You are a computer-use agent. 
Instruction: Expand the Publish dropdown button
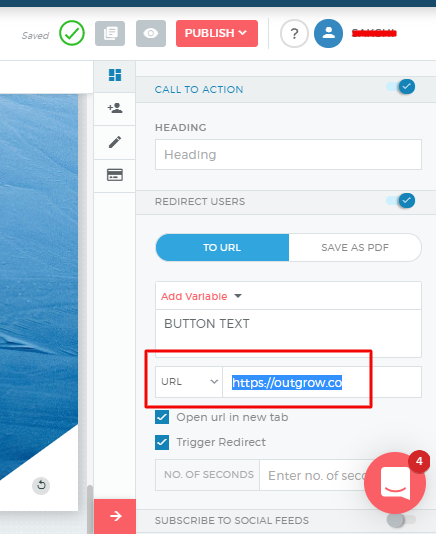coord(217,33)
